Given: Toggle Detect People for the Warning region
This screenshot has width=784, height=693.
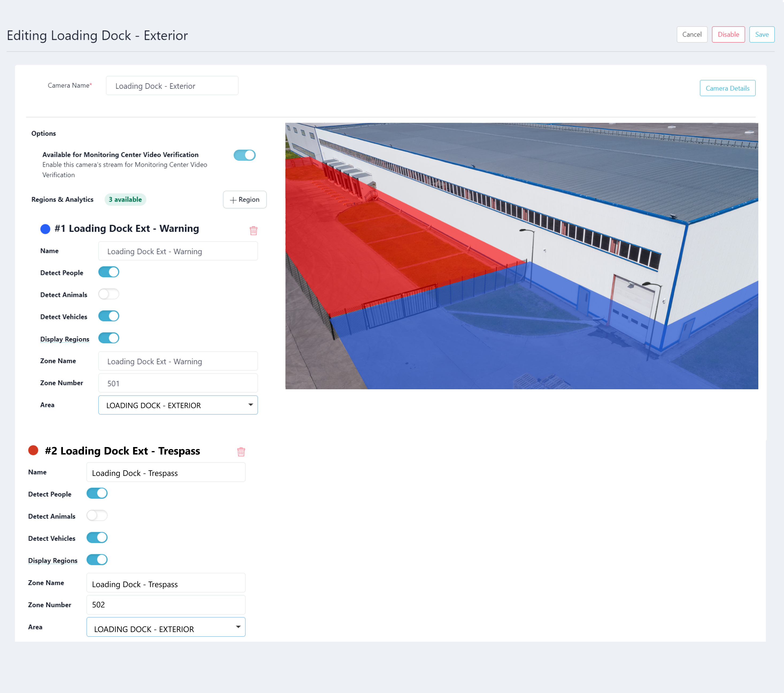Looking at the screenshot, I should point(109,272).
